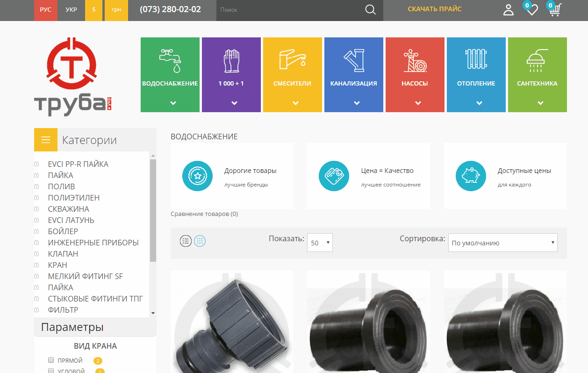Click the faucet icon in Смесители tile
The width and height of the screenshot is (588, 373).
(293, 60)
